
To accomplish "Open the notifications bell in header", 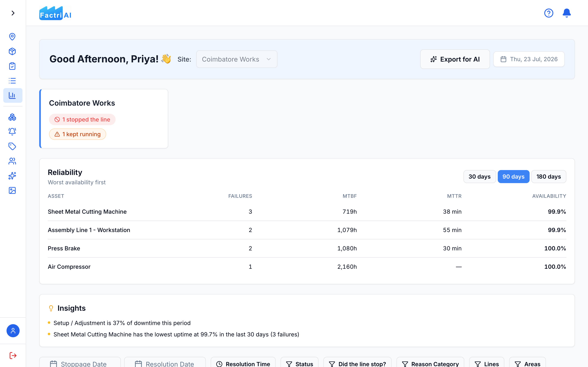I will click(567, 13).
